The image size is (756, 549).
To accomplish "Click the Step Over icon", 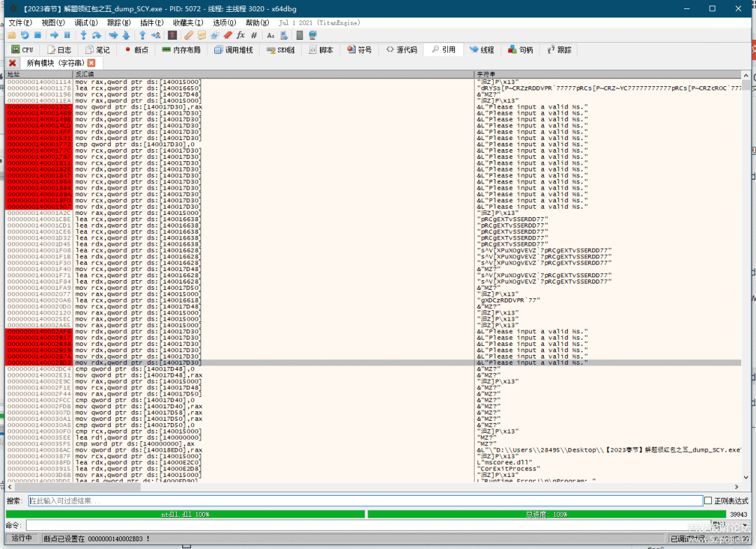I will [97, 35].
